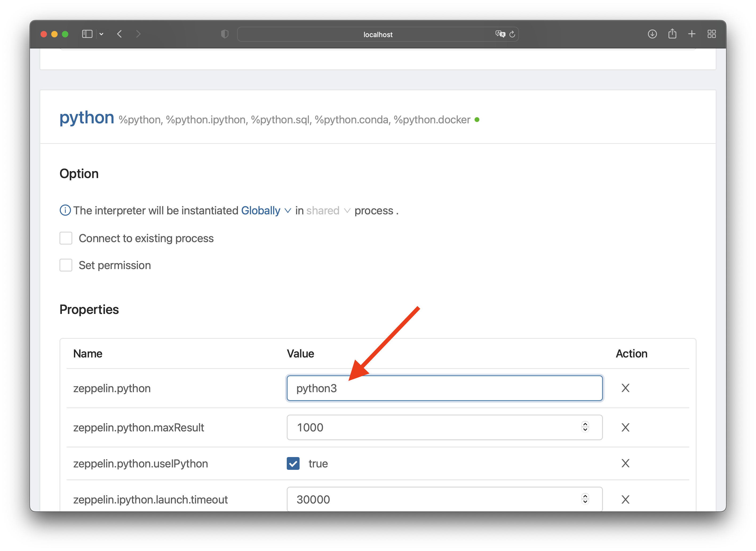Image resolution: width=756 pixels, height=551 pixels.
Task: Click the Value column header
Action: (x=300, y=353)
